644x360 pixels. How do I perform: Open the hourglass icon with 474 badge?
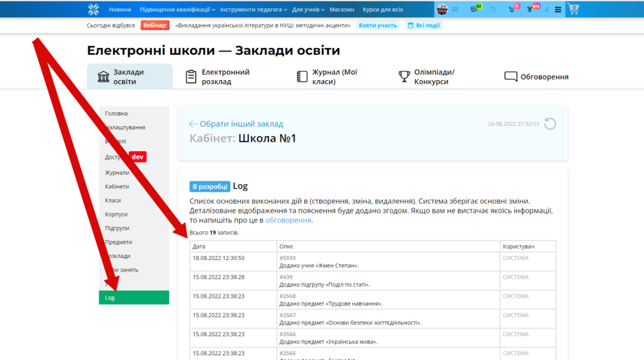click(532, 9)
